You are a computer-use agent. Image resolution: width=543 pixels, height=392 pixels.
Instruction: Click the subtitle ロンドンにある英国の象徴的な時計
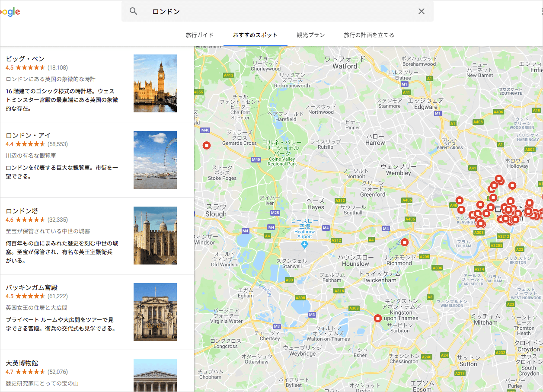pyautogui.click(x=51, y=79)
